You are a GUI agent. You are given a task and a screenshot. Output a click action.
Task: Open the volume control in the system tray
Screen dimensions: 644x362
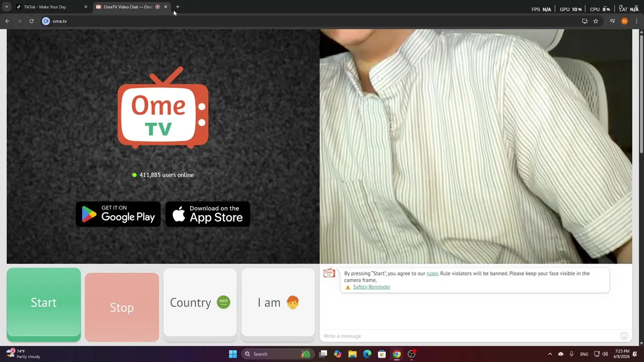pos(605,354)
